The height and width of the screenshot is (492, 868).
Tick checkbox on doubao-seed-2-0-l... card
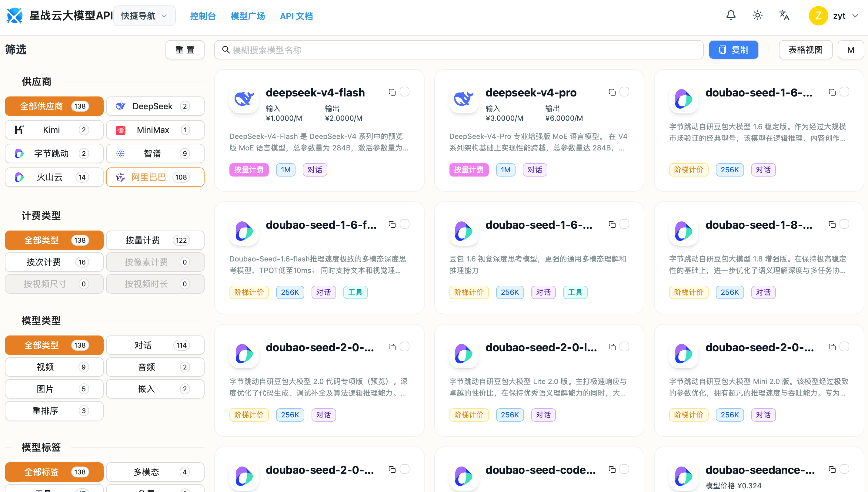click(624, 346)
